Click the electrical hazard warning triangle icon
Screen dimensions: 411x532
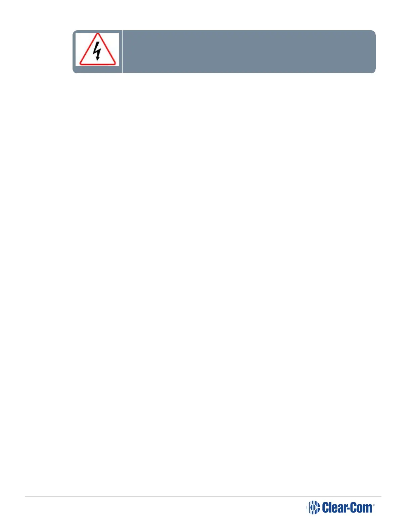tap(97, 49)
